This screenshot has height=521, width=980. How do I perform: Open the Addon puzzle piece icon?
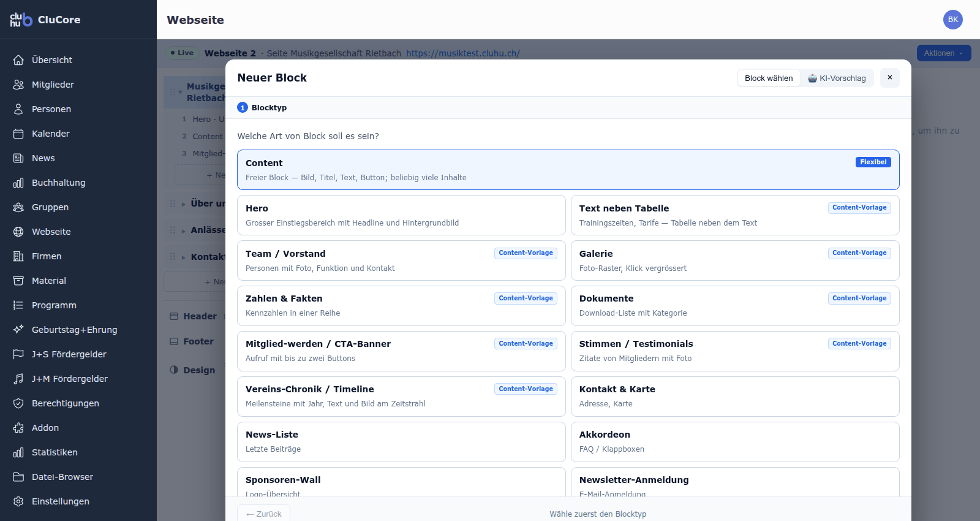pyautogui.click(x=18, y=428)
